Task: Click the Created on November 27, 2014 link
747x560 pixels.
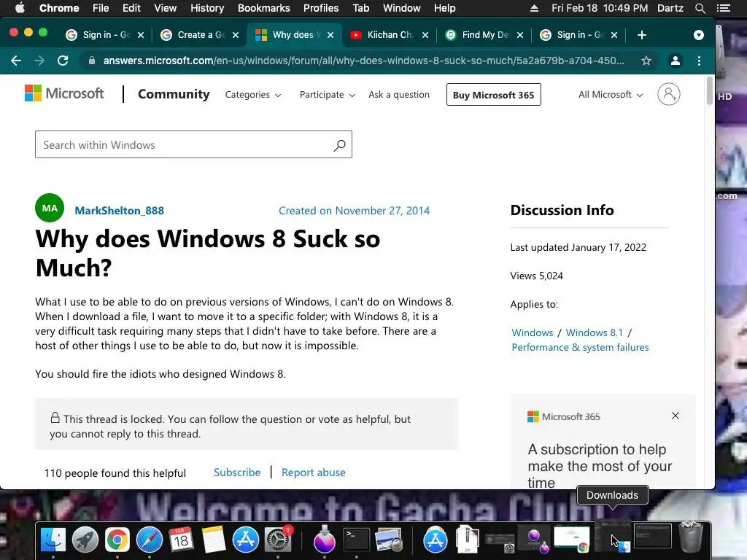Action: coord(354,211)
